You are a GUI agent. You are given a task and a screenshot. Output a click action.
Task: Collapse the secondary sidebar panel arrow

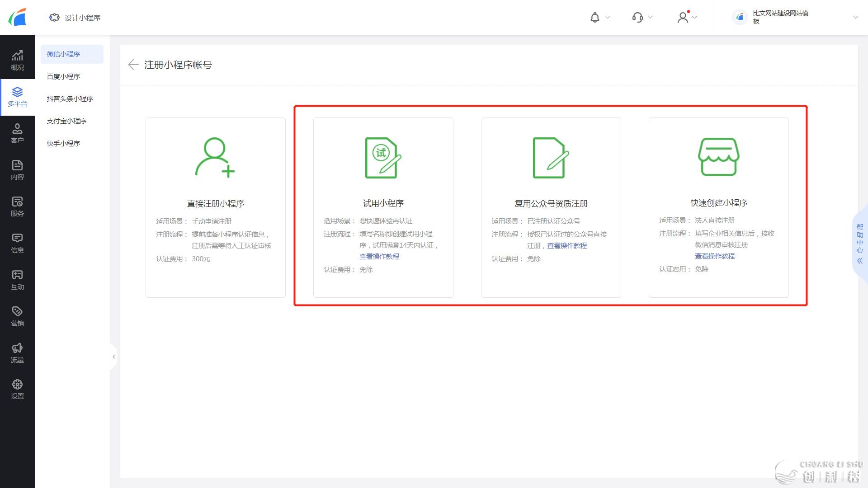[x=113, y=357]
